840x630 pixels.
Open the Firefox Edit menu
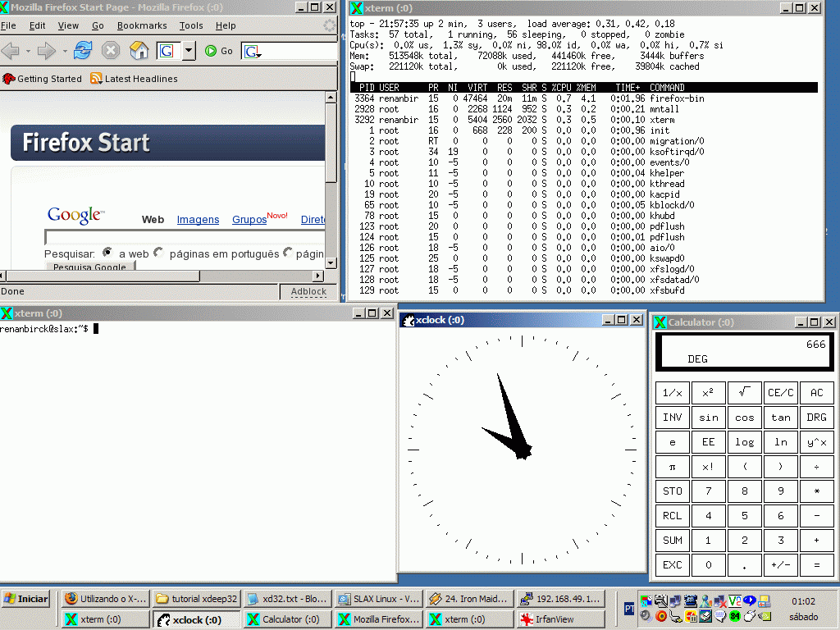coord(37,25)
